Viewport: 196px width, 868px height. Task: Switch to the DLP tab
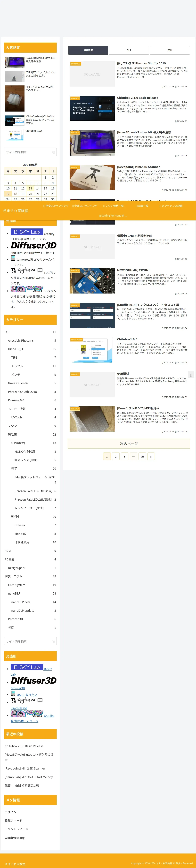tap(129, 50)
